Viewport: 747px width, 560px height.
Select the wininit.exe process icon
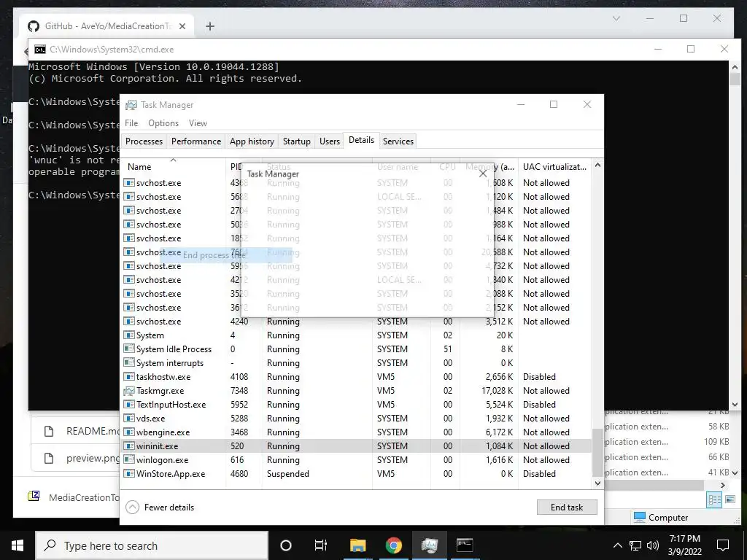[x=128, y=446]
